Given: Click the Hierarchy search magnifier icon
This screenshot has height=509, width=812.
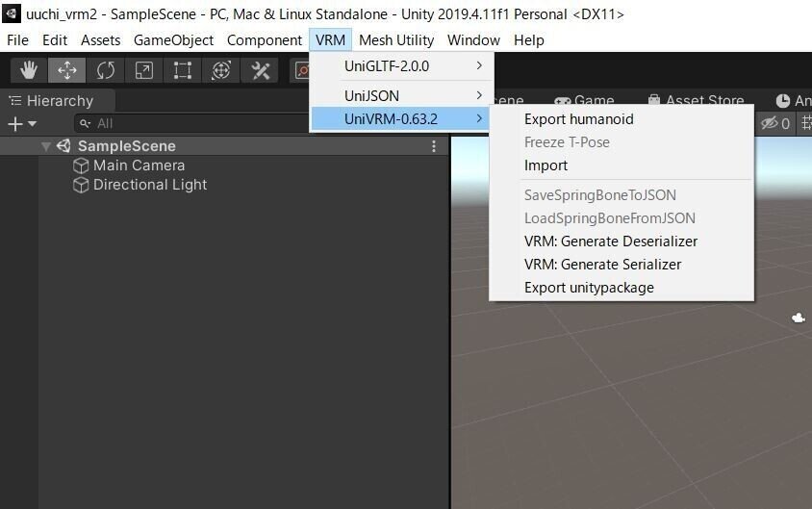Looking at the screenshot, I should (x=86, y=123).
